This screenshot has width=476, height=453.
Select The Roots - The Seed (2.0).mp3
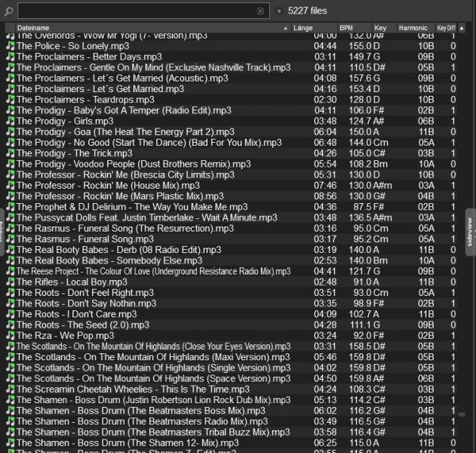tap(232, 325)
